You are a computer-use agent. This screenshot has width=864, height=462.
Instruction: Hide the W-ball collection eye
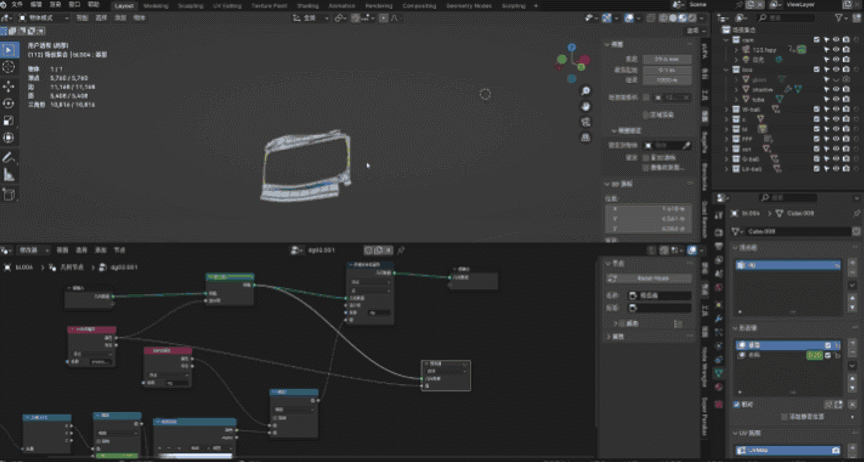coord(836,109)
